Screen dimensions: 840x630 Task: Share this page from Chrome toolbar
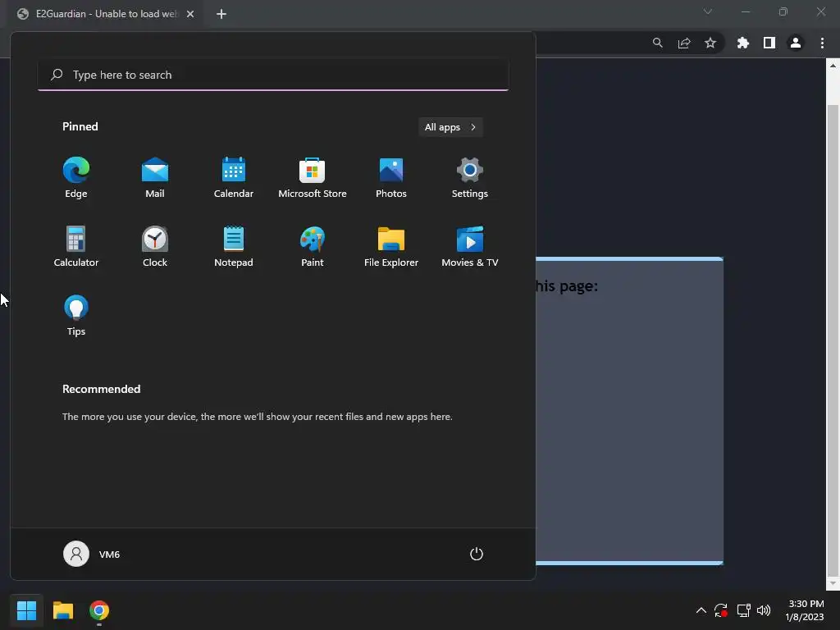click(x=684, y=43)
